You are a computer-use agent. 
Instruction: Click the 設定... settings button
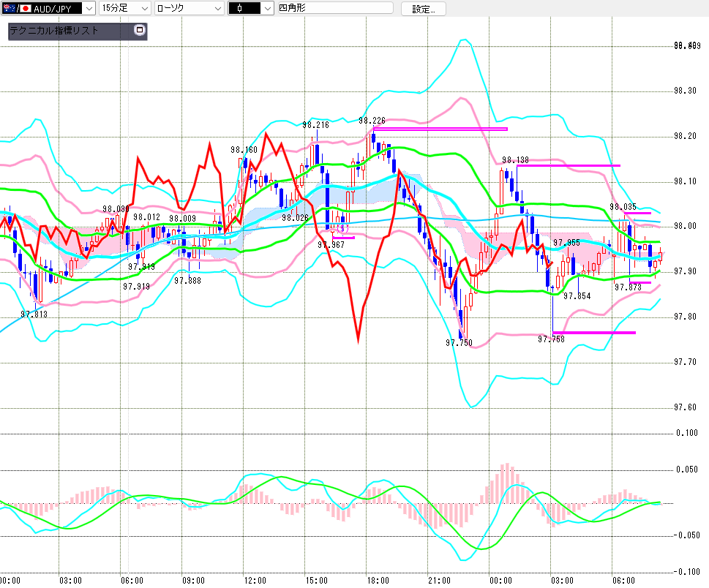(x=423, y=9)
